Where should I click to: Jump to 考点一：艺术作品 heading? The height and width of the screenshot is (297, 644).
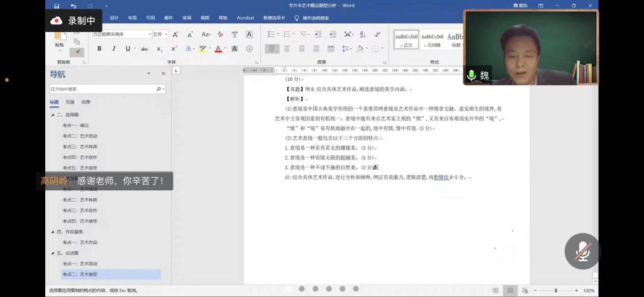point(80,242)
